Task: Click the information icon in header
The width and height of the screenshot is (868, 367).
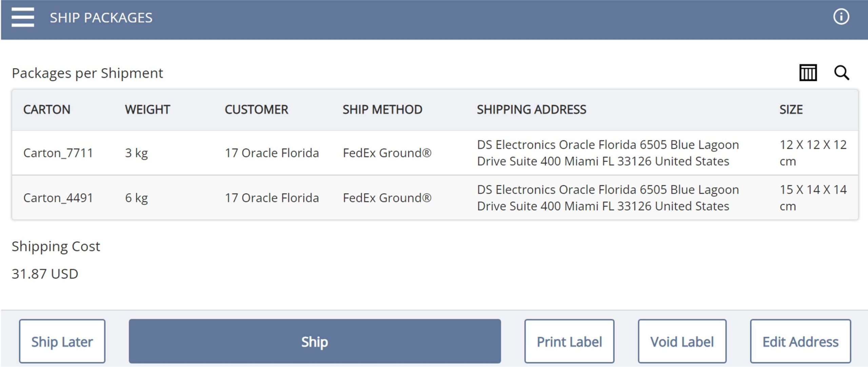Action: tap(841, 17)
